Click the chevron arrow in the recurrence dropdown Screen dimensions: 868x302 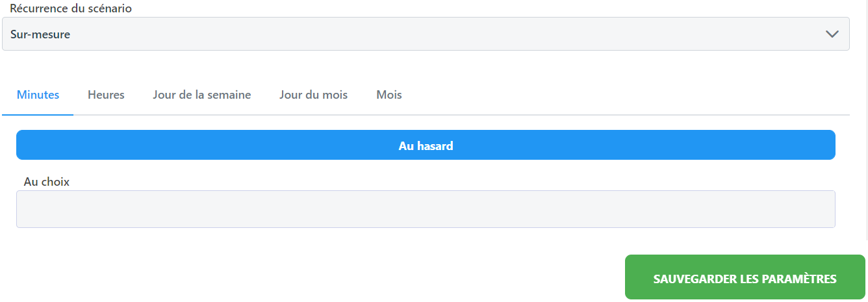832,34
